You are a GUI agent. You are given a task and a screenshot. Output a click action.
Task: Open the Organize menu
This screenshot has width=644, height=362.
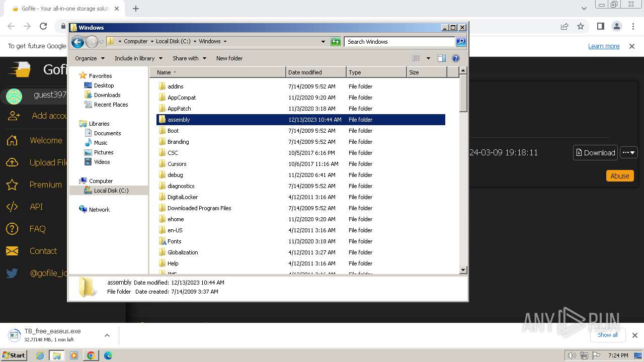pyautogui.click(x=90, y=58)
